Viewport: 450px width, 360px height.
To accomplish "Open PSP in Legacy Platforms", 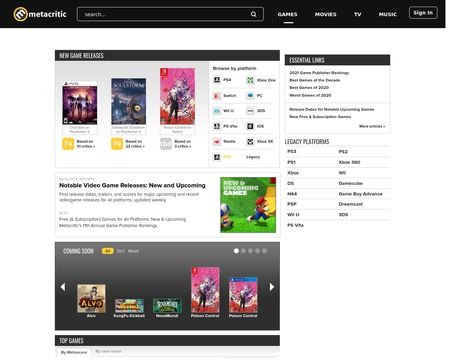I will pos(292,204).
